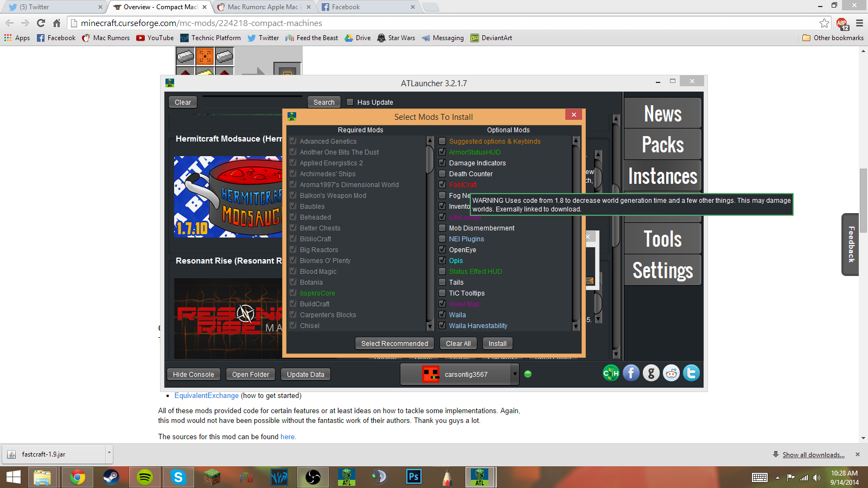Bookmark page with the star icon
The image size is (868, 488).
(x=824, y=23)
